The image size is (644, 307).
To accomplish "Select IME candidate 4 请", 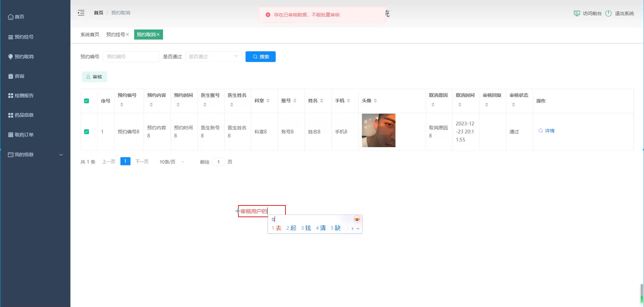I will point(321,228).
